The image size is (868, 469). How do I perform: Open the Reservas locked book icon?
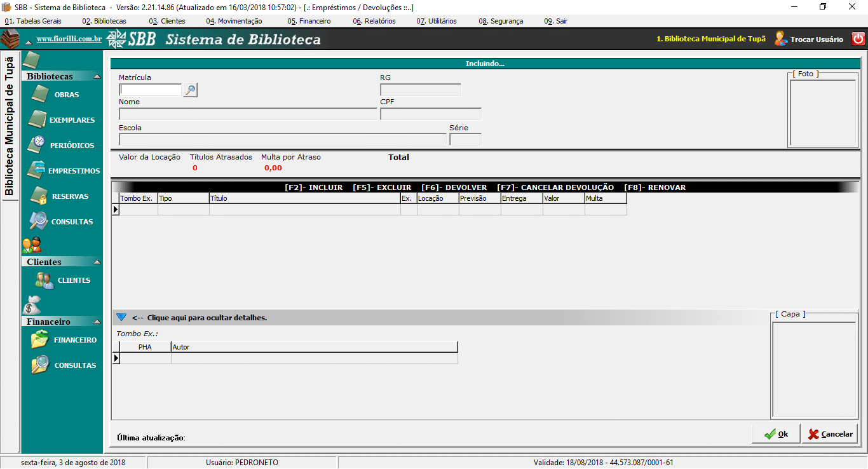tap(39, 196)
